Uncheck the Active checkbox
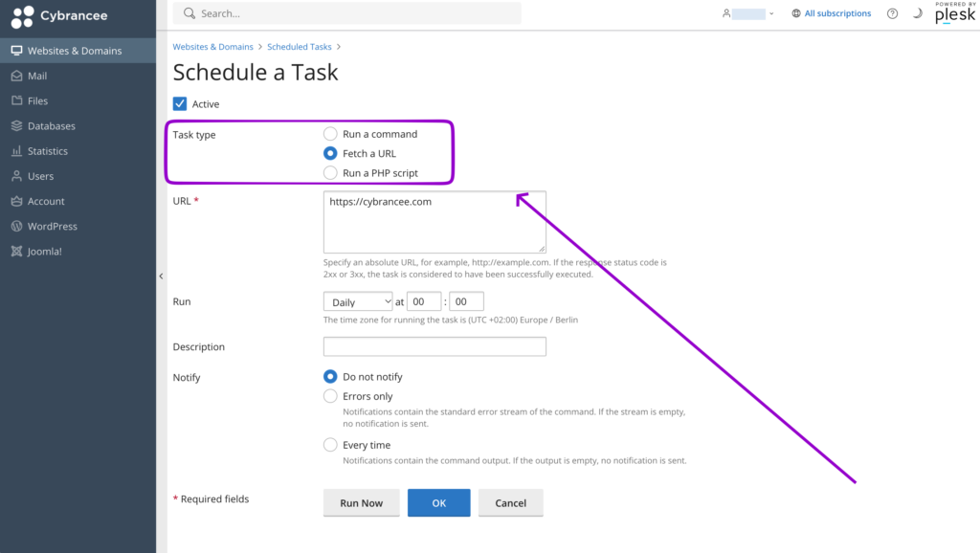Image resolution: width=980 pixels, height=553 pixels. tap(180, 103)
